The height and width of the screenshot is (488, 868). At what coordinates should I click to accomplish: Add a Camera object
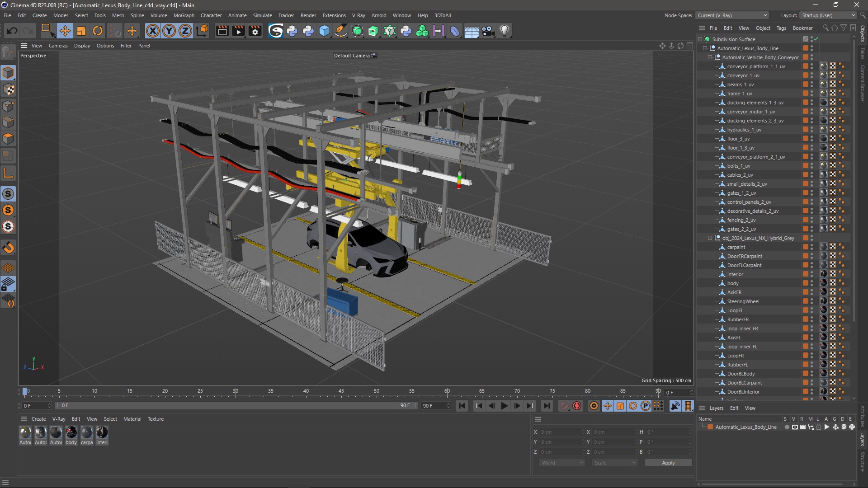tap(488, 31)
